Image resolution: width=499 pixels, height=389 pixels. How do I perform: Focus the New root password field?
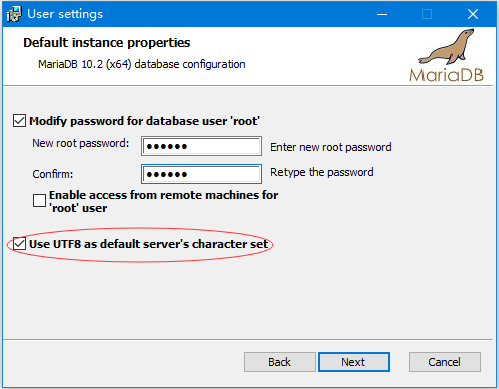coord(201,146)
